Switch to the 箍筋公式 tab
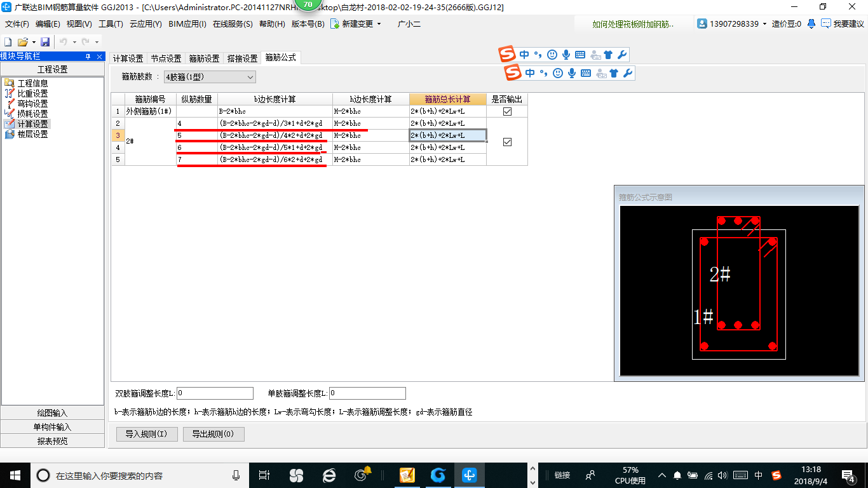Image resolution: width=868 pixels, height=488 pixels. click(280, 58)
